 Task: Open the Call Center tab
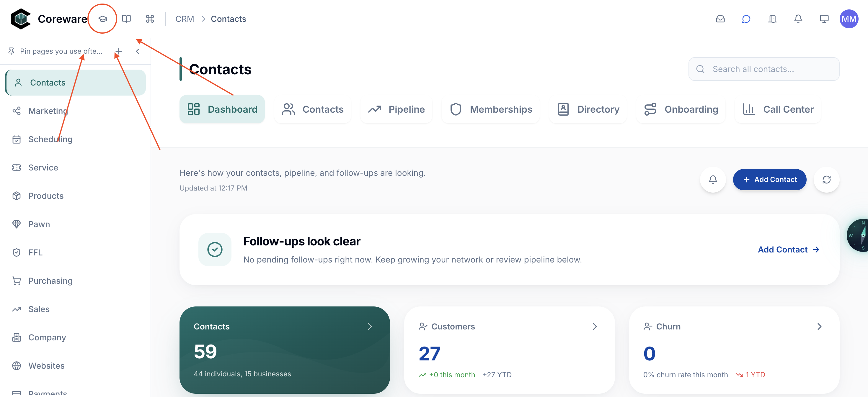[x=778, y=109]
